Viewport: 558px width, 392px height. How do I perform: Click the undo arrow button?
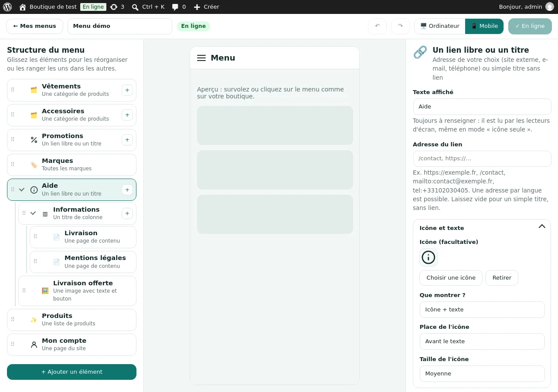point(378,26)
